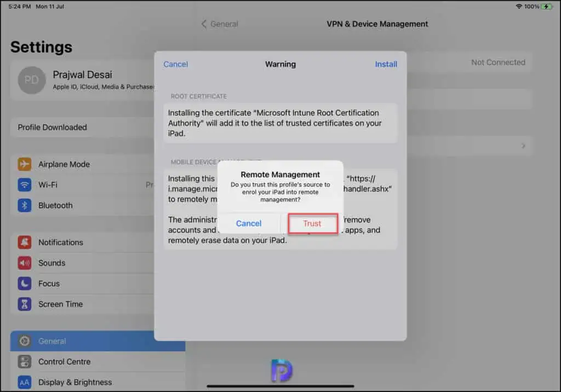
Task: Tap Cancel in Remote Management alert
Action: [249, 223]
